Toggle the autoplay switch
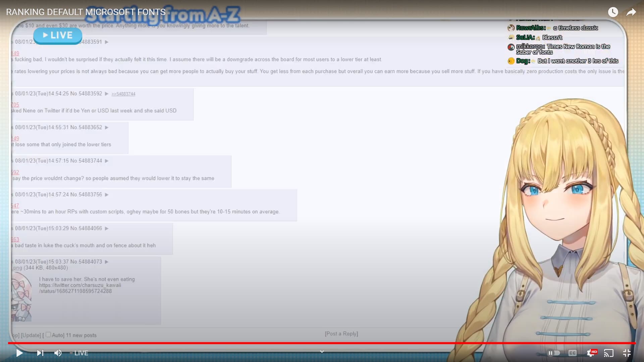This screenshot has height=362, width=644. [x=554, y=353]
